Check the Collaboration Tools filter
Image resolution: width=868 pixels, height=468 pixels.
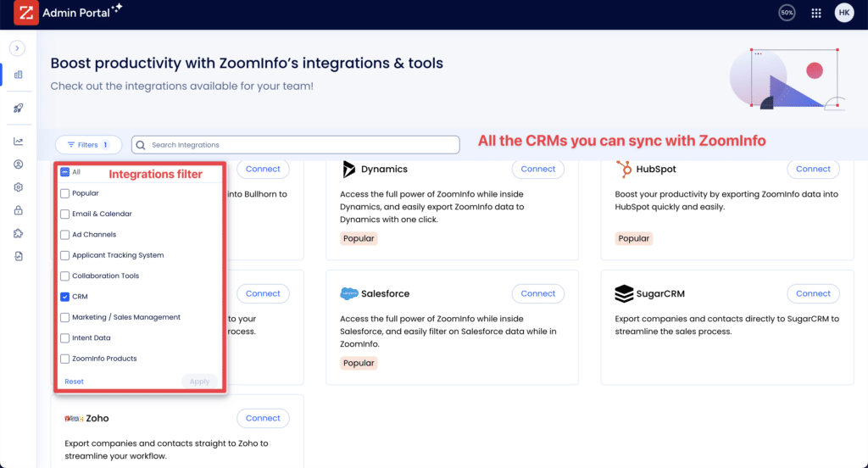tap(64, 276)
